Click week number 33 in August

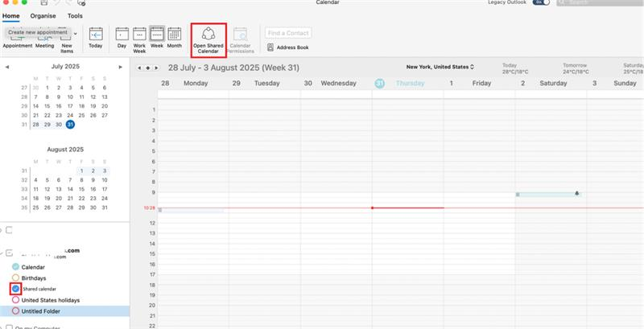pos(24,189)
